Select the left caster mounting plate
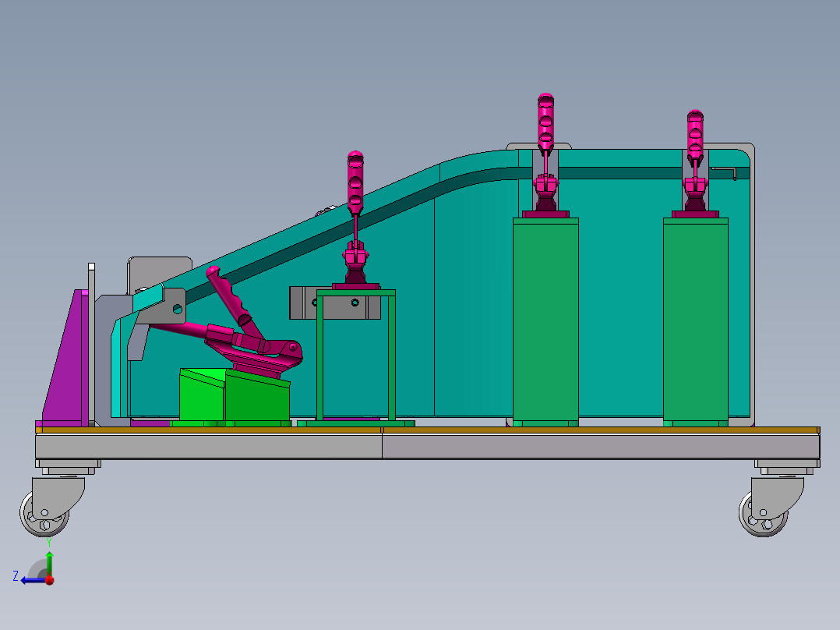840x630 pixels. coord(68,464)
